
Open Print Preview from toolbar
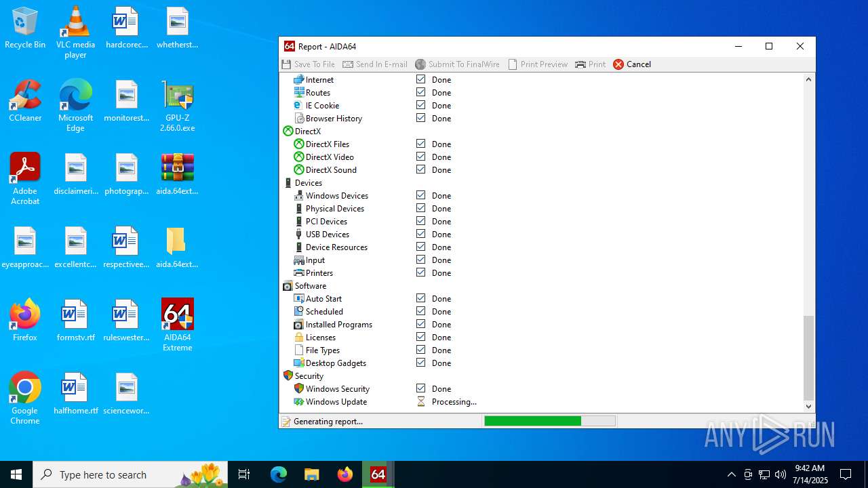pos(538,64)
